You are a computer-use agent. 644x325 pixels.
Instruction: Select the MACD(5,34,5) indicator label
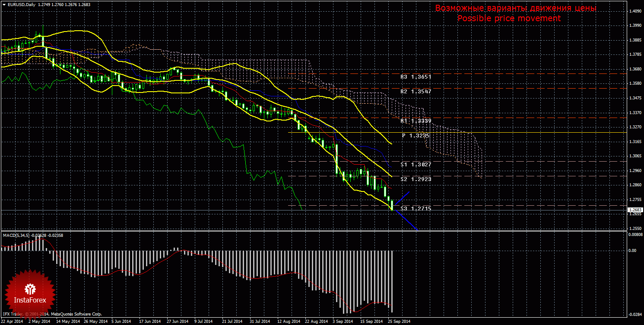coord(17,235)
